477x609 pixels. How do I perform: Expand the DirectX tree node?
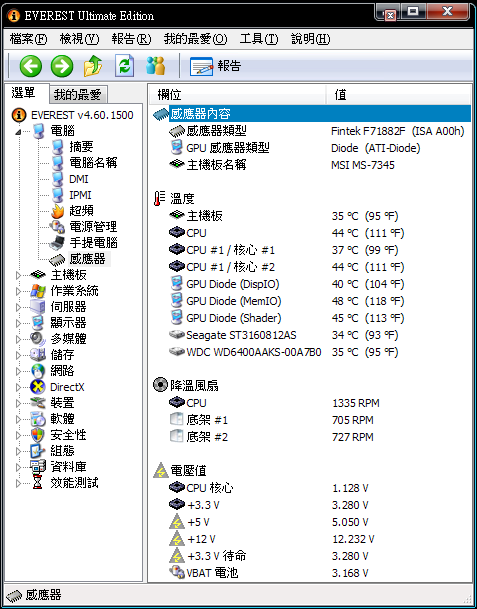pos(18,387)
